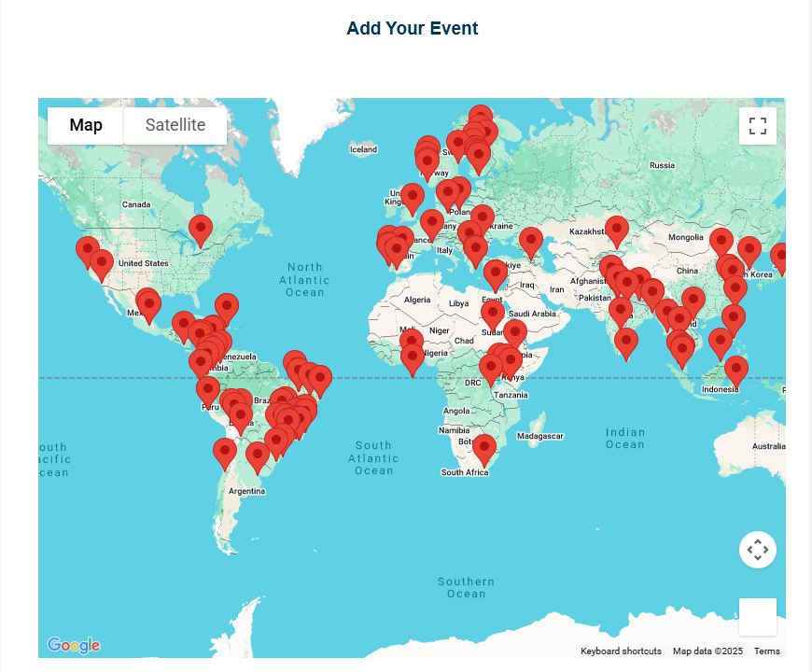The image size is (812, 672).
Task: Click the Russia country label
Action: [662, 165]
